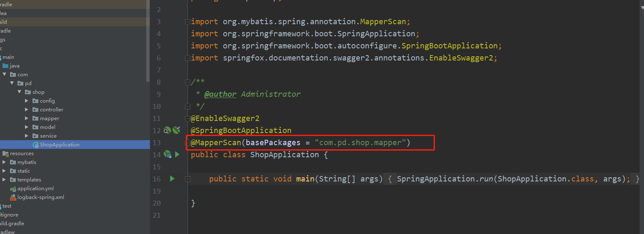Click the @SpringBootApplication annotation on line 12

coord(241,130)
